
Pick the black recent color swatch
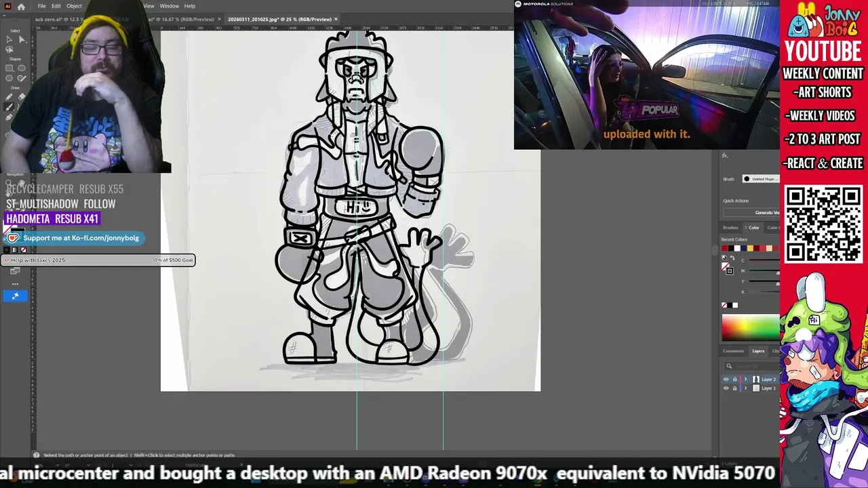731,248
